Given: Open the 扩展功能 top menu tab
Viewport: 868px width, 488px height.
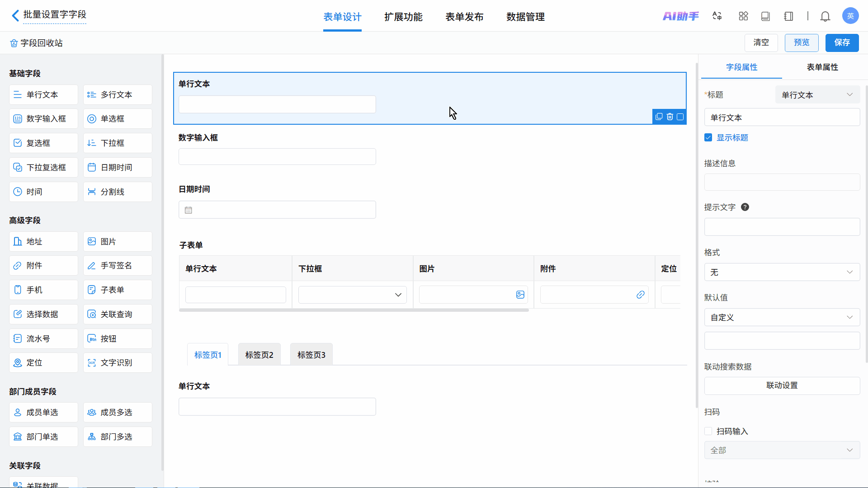Looking at the screenshot, I should coord(403,17).
